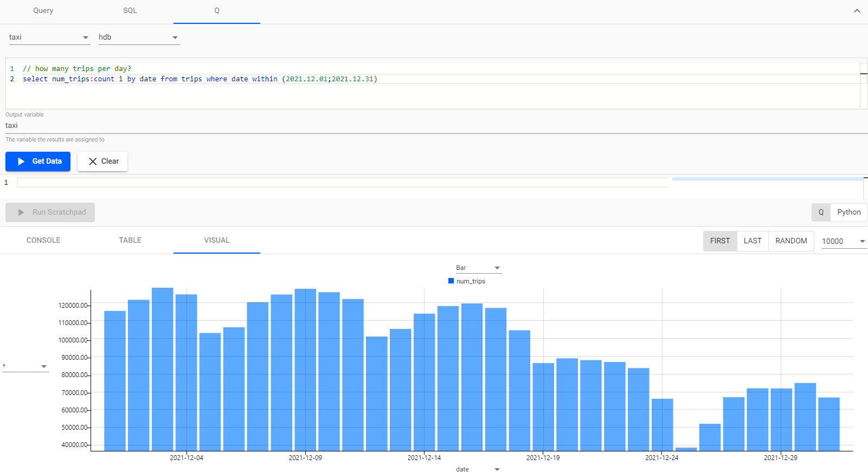Screen dimensions: 868x472
Task: Select FIRST row sampling mode
Action: 720,241
